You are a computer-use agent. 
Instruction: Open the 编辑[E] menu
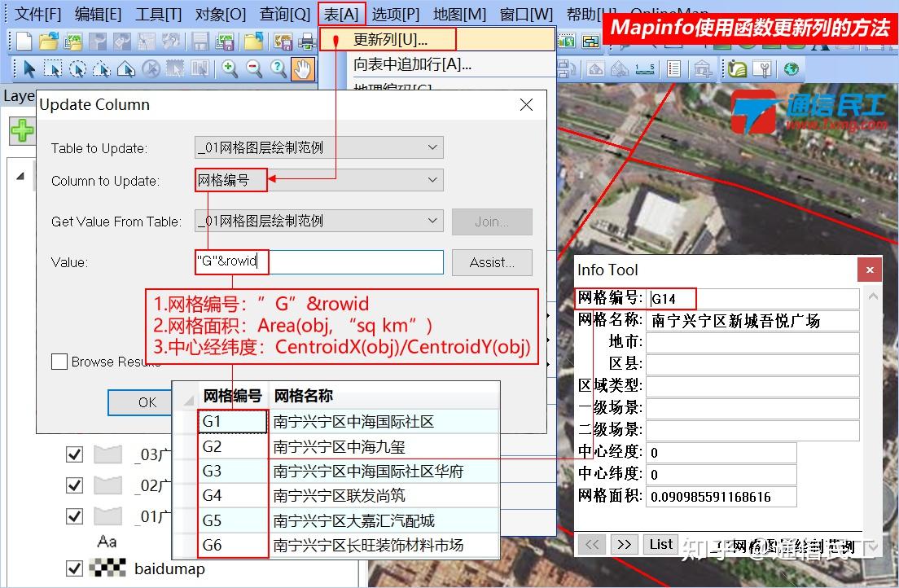98,13
